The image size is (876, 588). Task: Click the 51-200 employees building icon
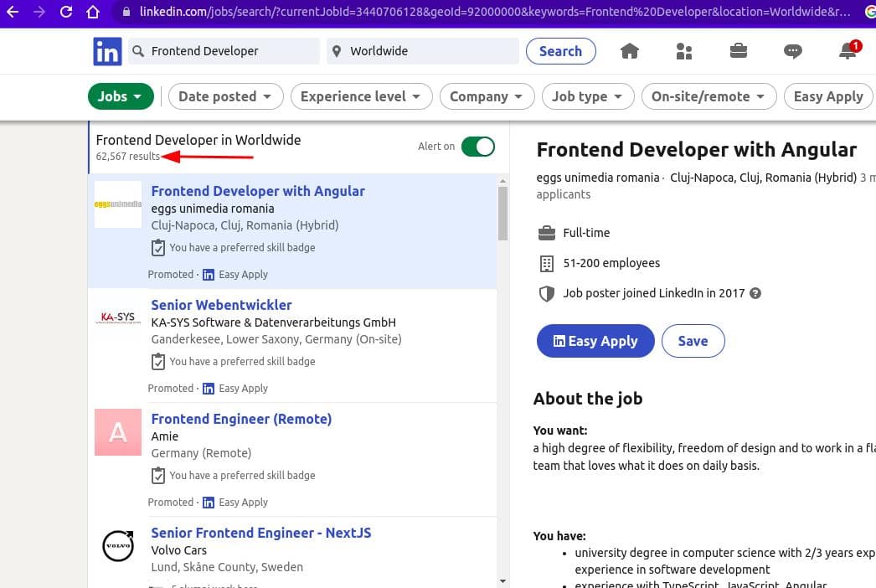[x=546, y=263]
